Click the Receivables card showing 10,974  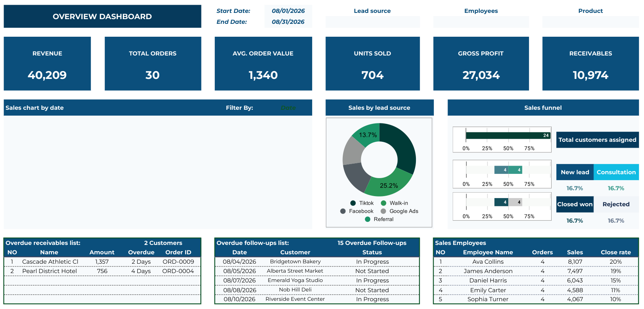(x=590, y=64)
